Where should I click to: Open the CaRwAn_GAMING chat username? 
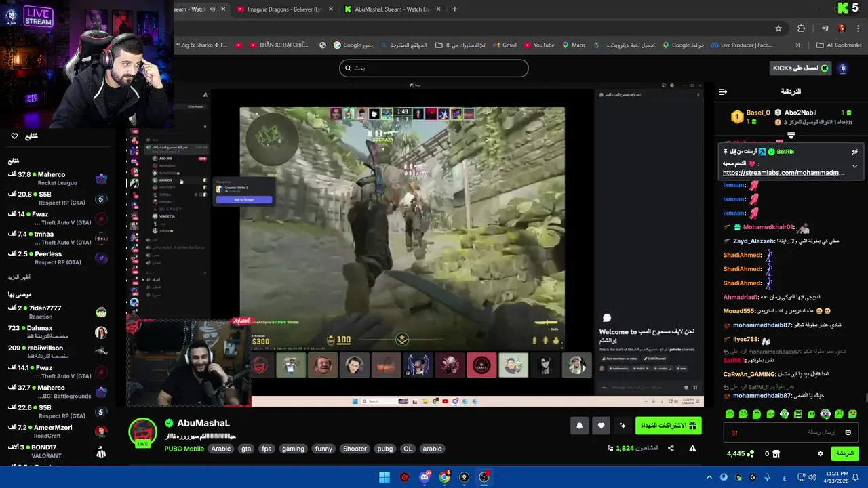[x=749, y=374]
